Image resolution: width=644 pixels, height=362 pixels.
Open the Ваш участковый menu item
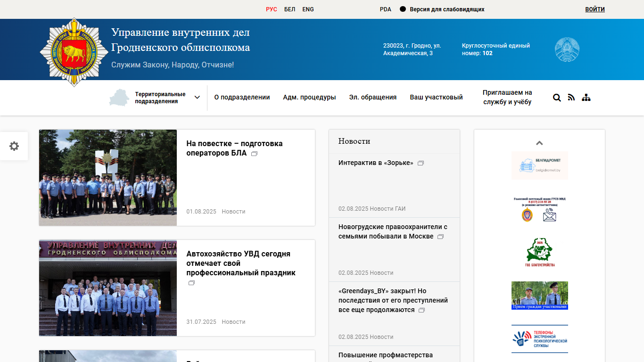click(x=436, y=98)
